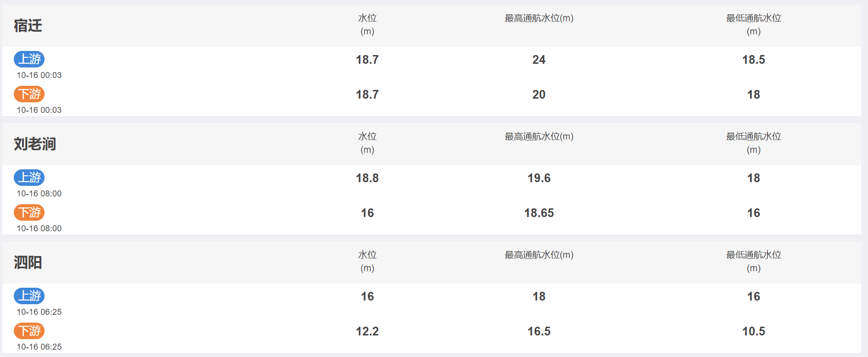The height and width of the screenshot is (357, 868).
Task: Click the 10-16 06:25 timestamp under 泗阳 下游
Action: pyautogui.click(x=39, y=347)
